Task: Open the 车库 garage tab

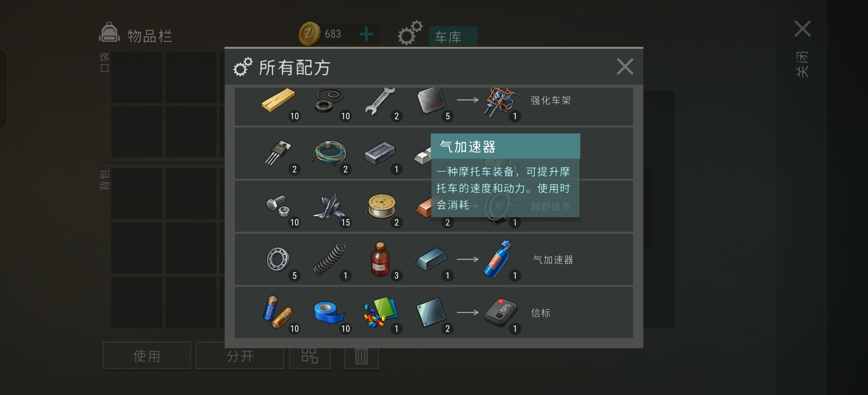Action: click(x=453, y=37)
